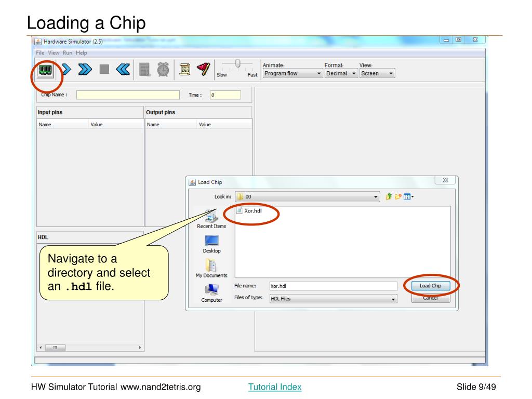Image resolution: width=532 pixels, height=399 pixels.
Task: Click the Cancel button in dialog
Action: (x=431, y=298)
